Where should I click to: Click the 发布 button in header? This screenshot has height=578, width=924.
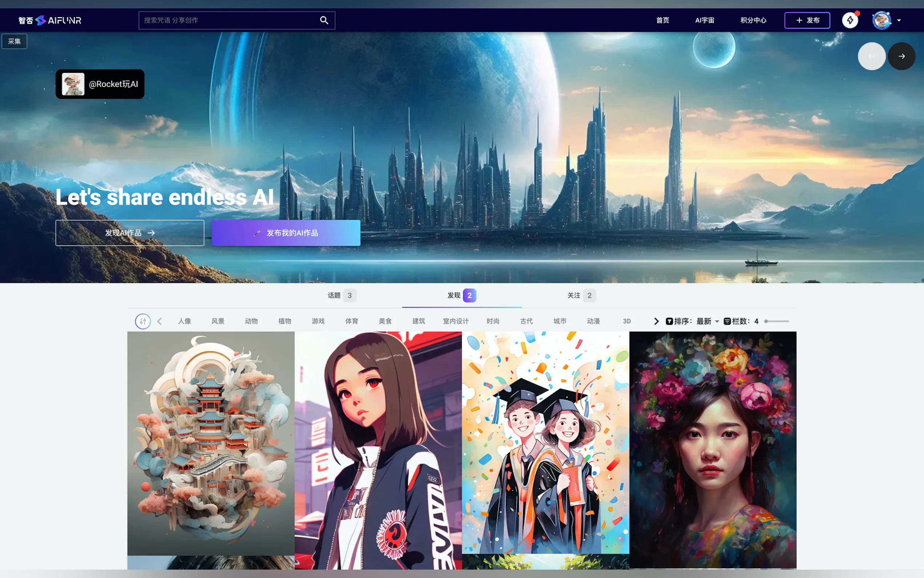coord(807,20)
